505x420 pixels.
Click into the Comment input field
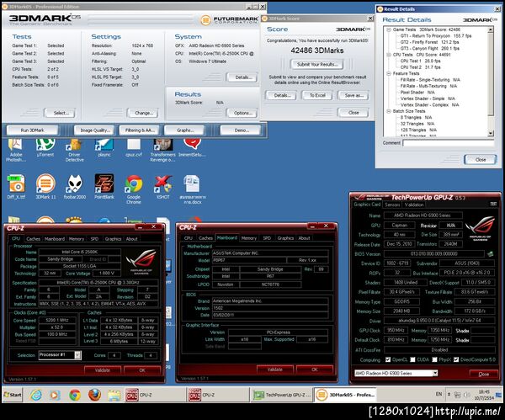pyautogui.click(x=449, y=143)
